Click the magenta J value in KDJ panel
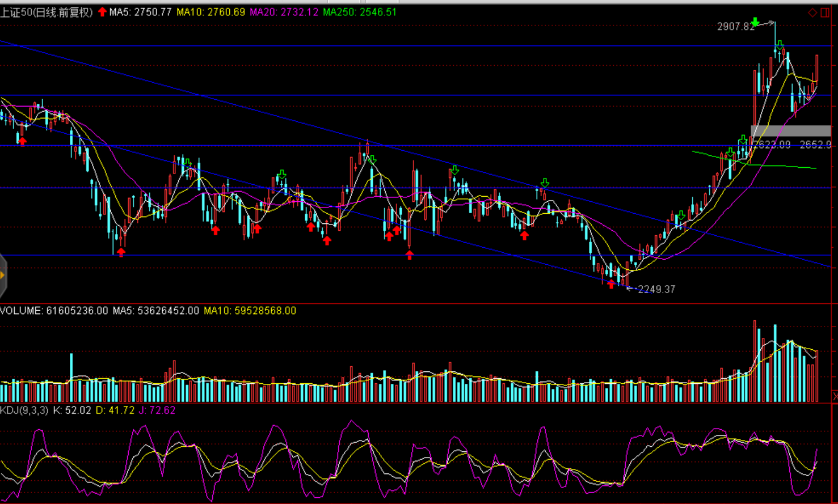Screen dimensions: 838x504 157,410
